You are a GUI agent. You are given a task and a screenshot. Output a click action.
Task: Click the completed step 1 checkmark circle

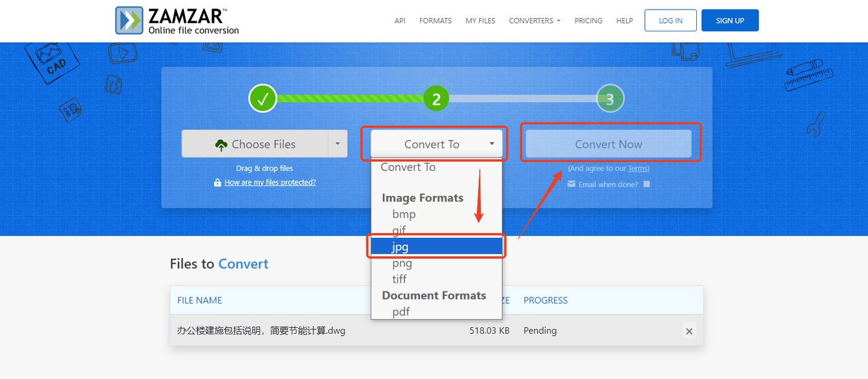263,98
